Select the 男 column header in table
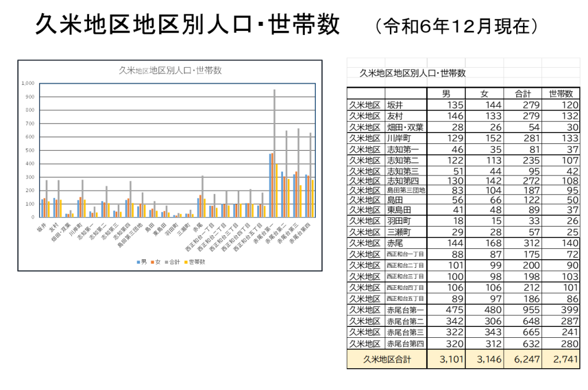The height and width of the screenshot is (390, 588). pos(446,93)
